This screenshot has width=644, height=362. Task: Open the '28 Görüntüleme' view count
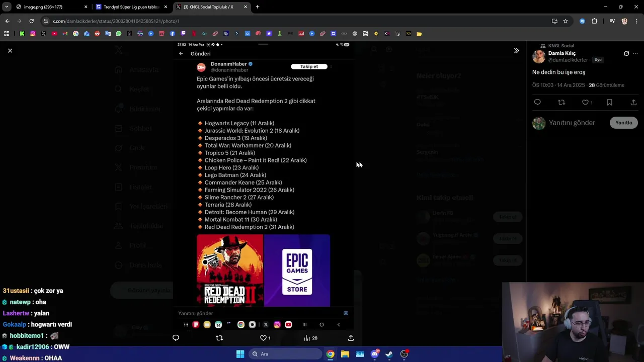pos(607,85)
